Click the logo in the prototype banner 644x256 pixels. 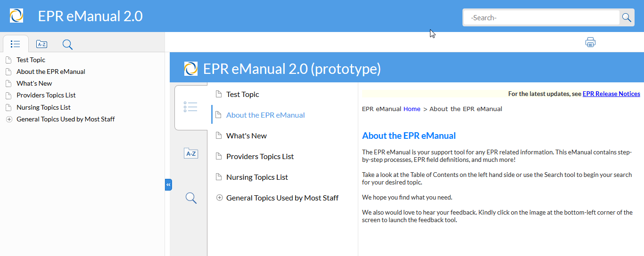(191, 69)
